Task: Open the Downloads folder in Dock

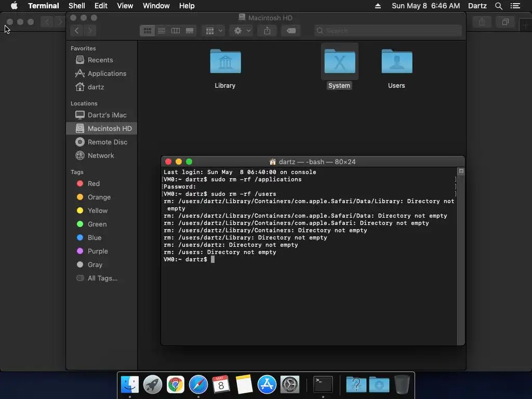Action: tap(379, 385)
